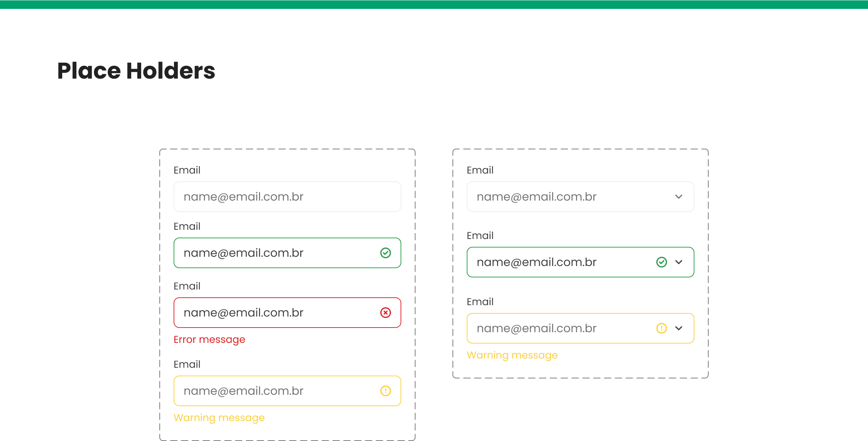Click the red Error message text
The width and height of the screenshot is (868, 441).
coord(209,340)
